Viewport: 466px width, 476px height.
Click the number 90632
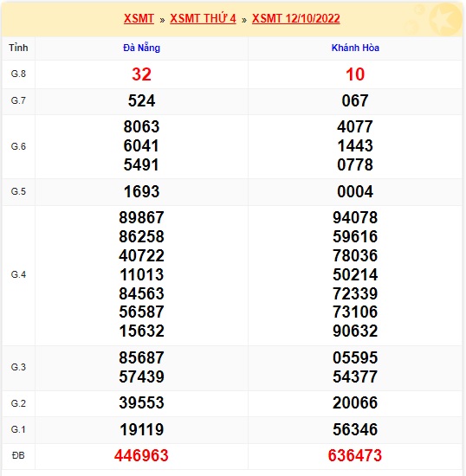point(355,331)
